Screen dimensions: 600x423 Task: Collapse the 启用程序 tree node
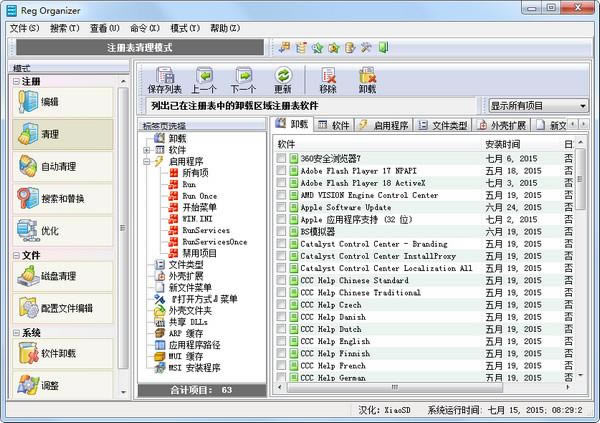147,162
